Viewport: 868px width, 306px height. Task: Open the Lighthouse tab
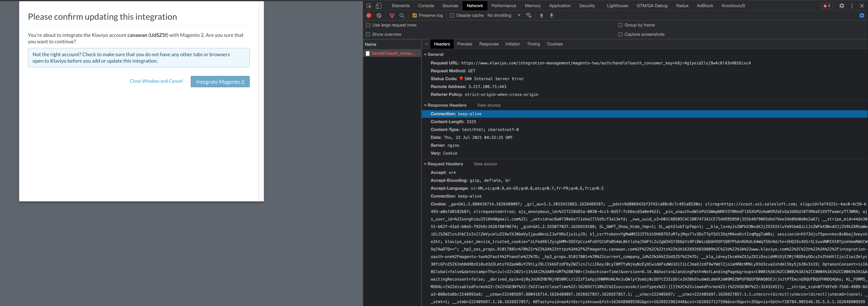pos(617,6)
